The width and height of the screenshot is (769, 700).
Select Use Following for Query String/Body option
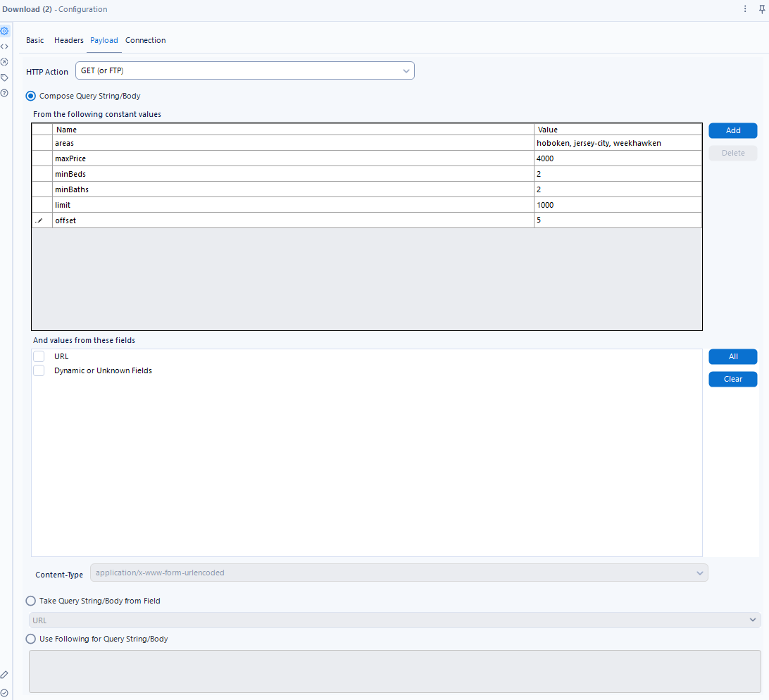click(x=30, y=639)
